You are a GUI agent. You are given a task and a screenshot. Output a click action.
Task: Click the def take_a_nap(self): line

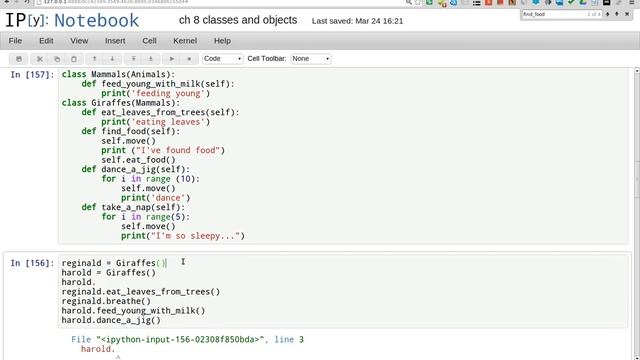(133, 207)
